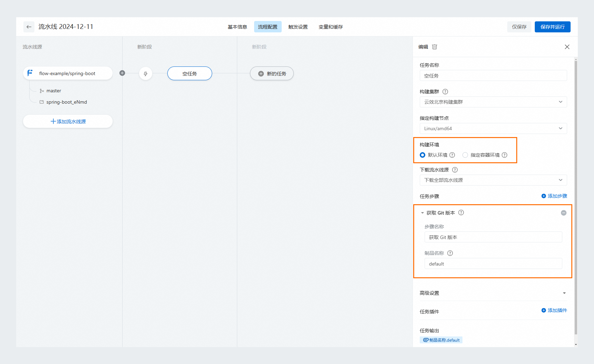Switch to the 流程配置 tab
The image size is (594, 364).
[x=268, y=27]
